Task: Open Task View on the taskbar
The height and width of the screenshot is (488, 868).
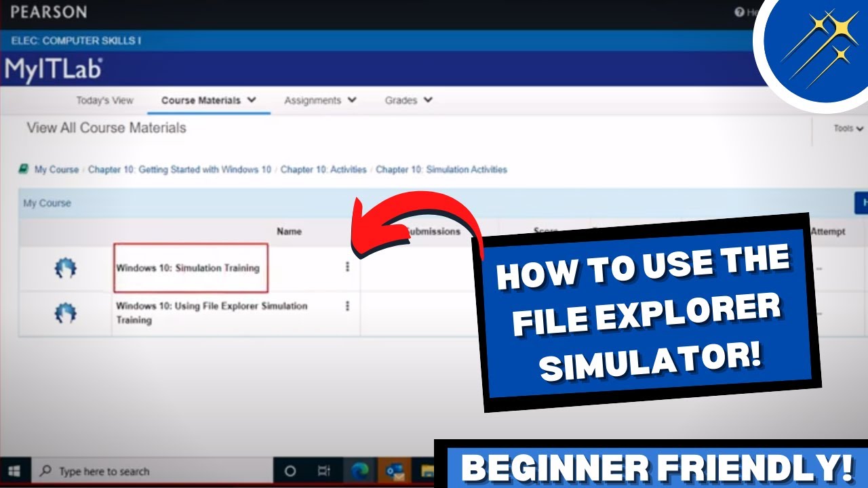Action: coord(324,471)
